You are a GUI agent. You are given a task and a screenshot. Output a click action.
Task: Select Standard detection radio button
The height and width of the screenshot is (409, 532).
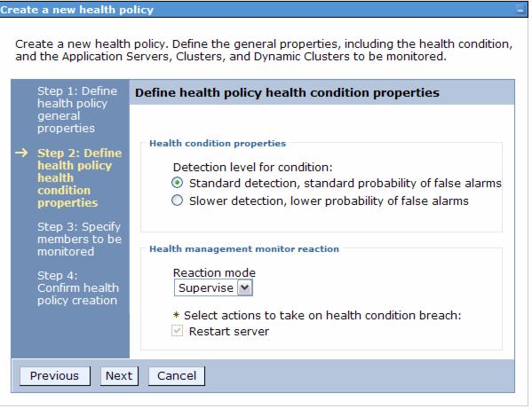177,183
